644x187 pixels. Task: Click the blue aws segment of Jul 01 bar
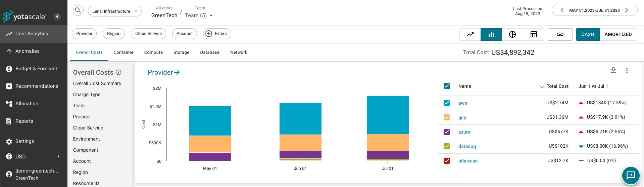pos(388,115)
